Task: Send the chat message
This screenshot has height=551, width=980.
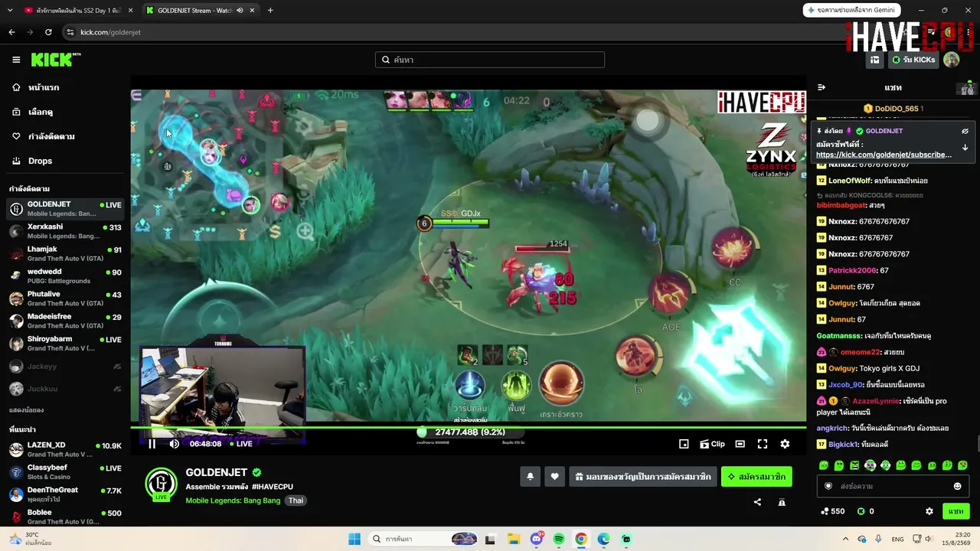Action: point(955,511)
